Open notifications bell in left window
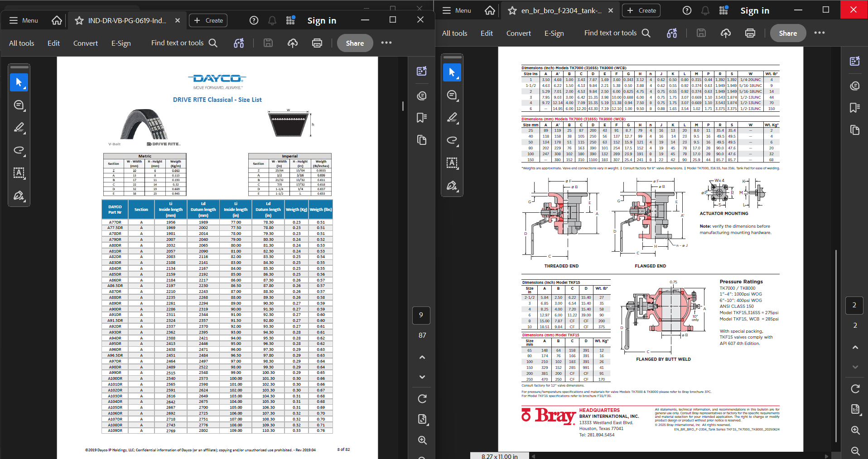Screen dimensions: 868x459 pyautogui.click(x=272, y=20)
